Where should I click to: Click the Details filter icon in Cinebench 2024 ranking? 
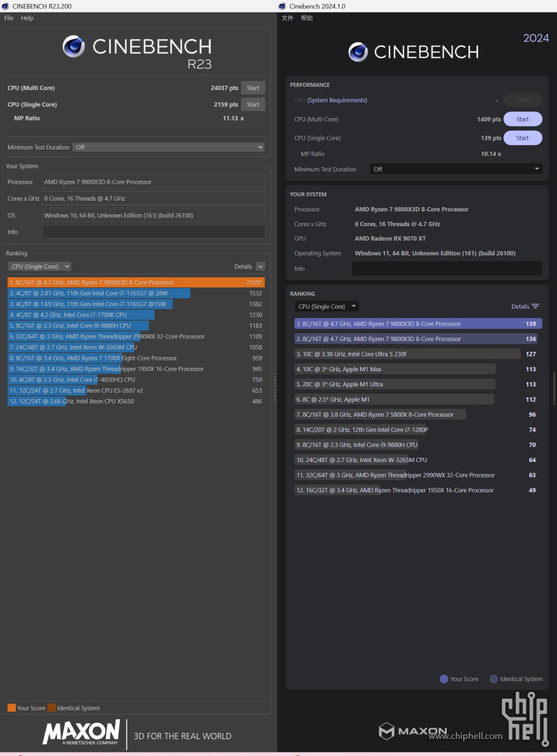(x=535, y=306)
